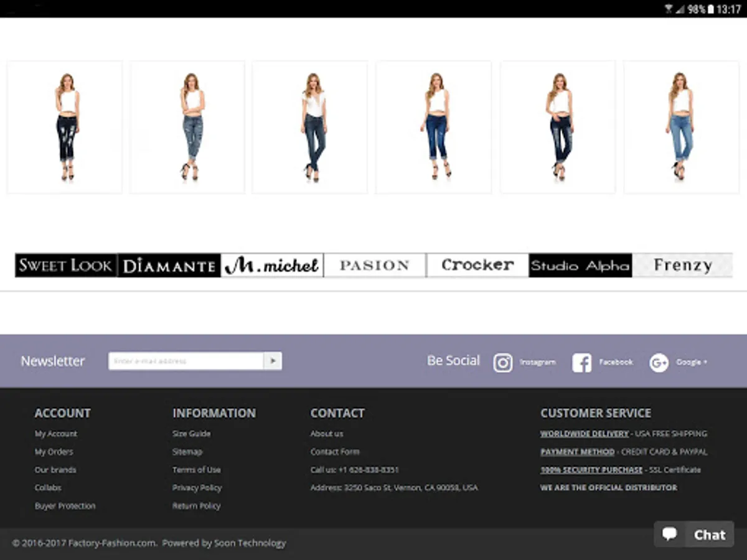This screenshot has width=747, height=560.
Task: Open the Google+ social icon
Action: coord(659,362)
